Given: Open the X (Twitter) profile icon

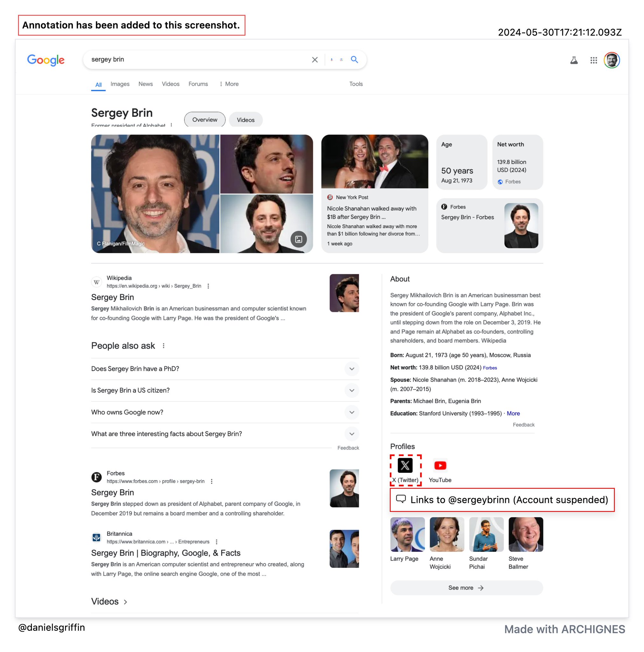Looking at the screenshot, I should tap(405, 465).
